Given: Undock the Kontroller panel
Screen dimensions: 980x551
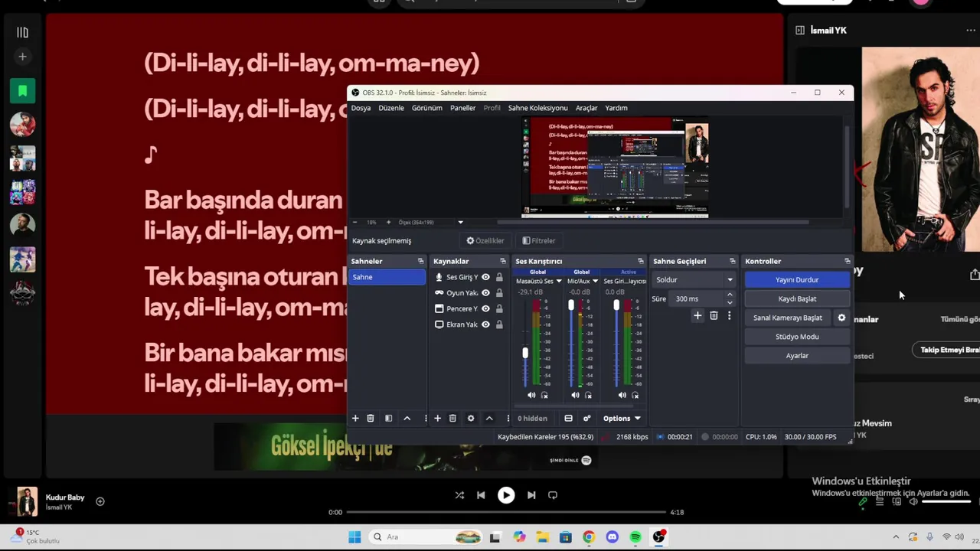Looking at the screenshot, I should [847, 261].
